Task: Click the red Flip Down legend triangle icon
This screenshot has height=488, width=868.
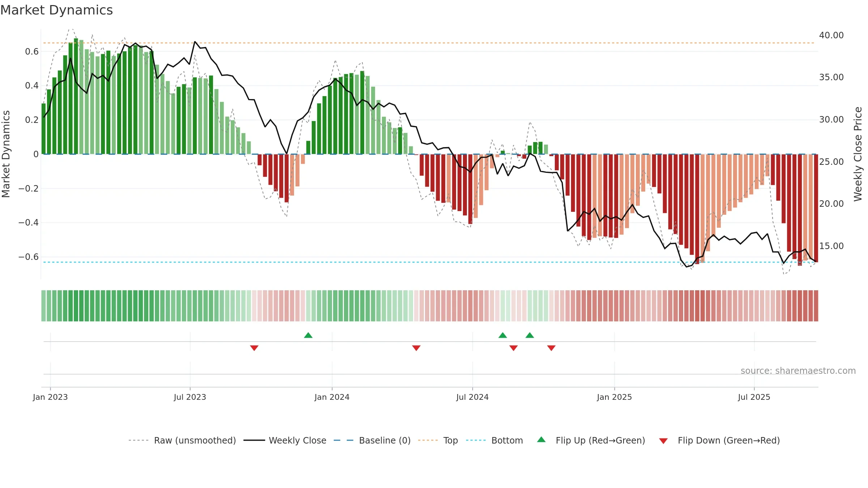Action: (x=663, y=441)
